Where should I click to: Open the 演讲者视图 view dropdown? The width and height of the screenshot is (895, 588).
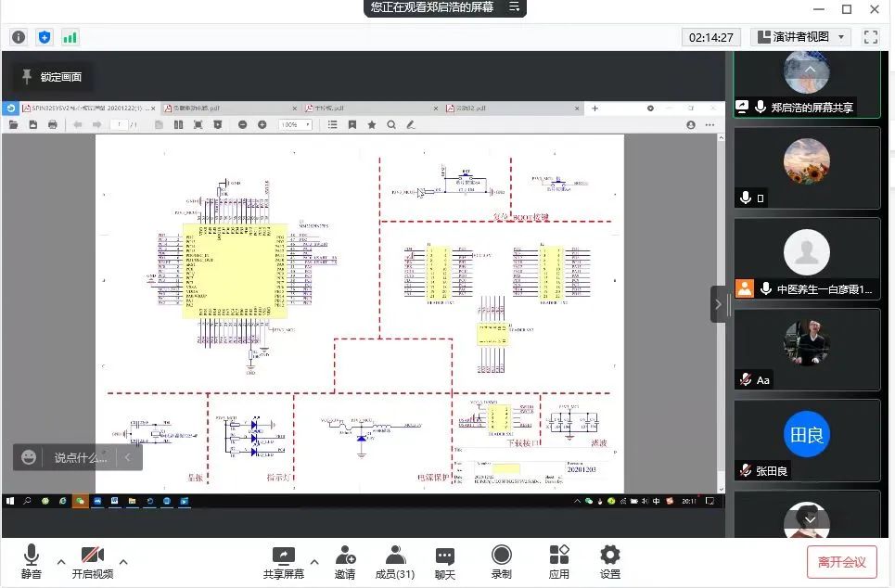pyautogui.click(x=800, y=37)
